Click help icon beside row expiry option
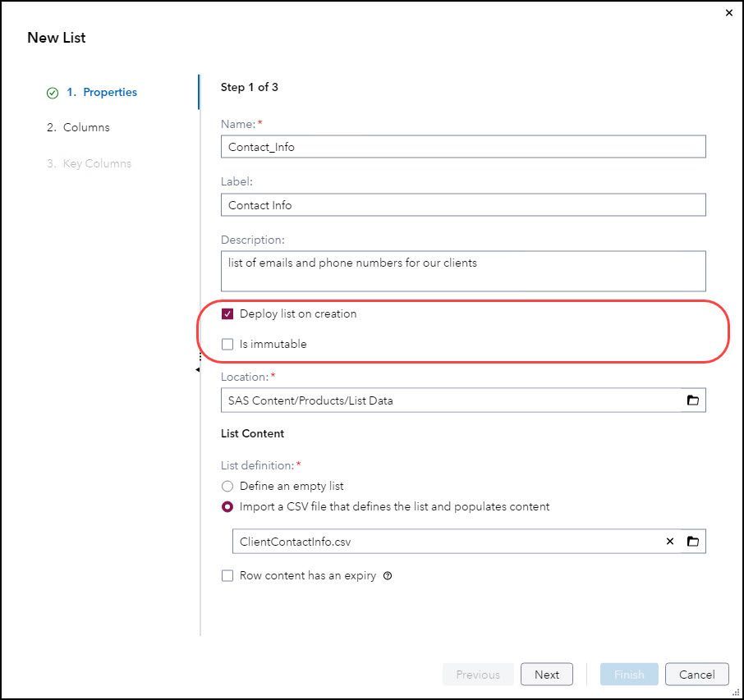 click(x=388, y=576)
